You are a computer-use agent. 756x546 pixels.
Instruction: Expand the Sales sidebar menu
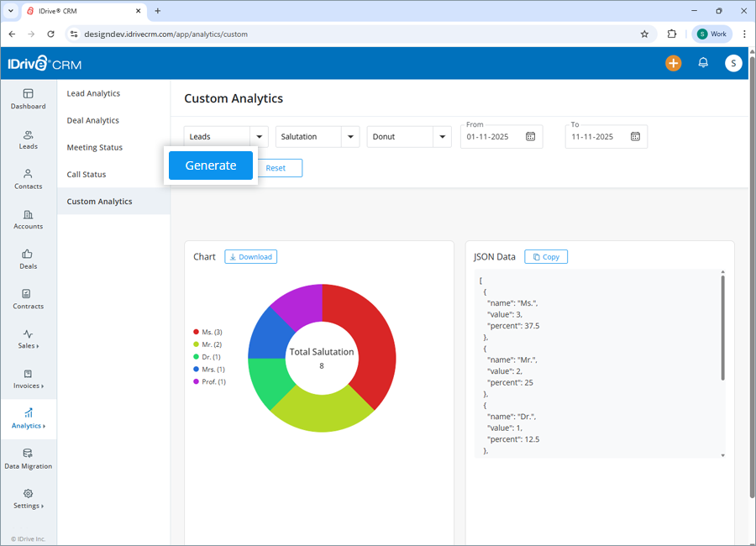click(x=28, y=340)
